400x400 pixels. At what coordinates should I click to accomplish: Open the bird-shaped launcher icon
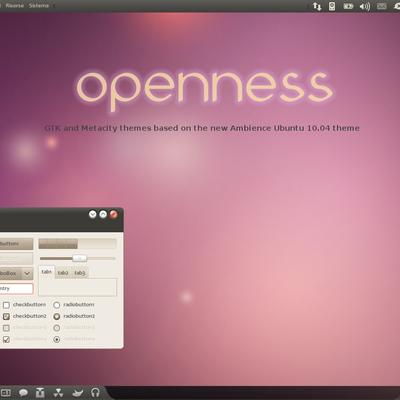click(77, 393)
